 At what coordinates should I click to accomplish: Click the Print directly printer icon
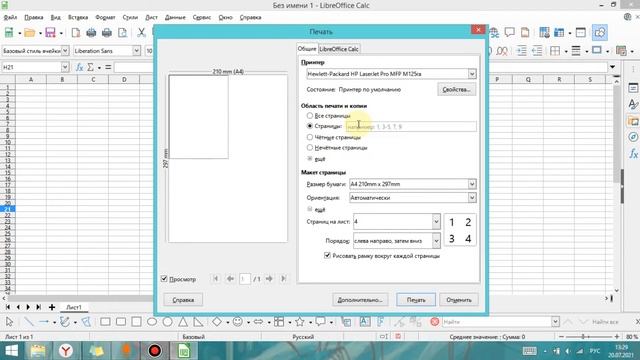click(91, 33)
